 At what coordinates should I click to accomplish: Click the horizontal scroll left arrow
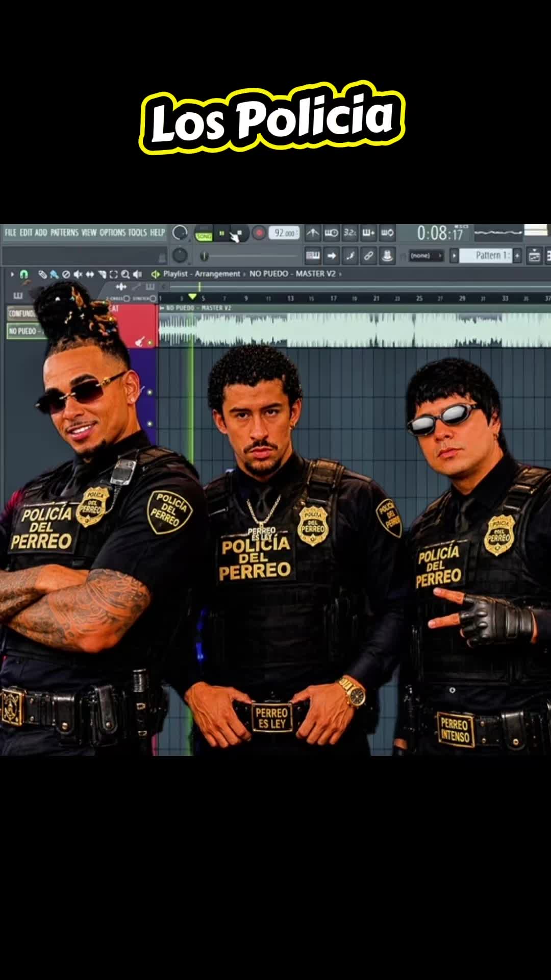[x=164, y=287]
